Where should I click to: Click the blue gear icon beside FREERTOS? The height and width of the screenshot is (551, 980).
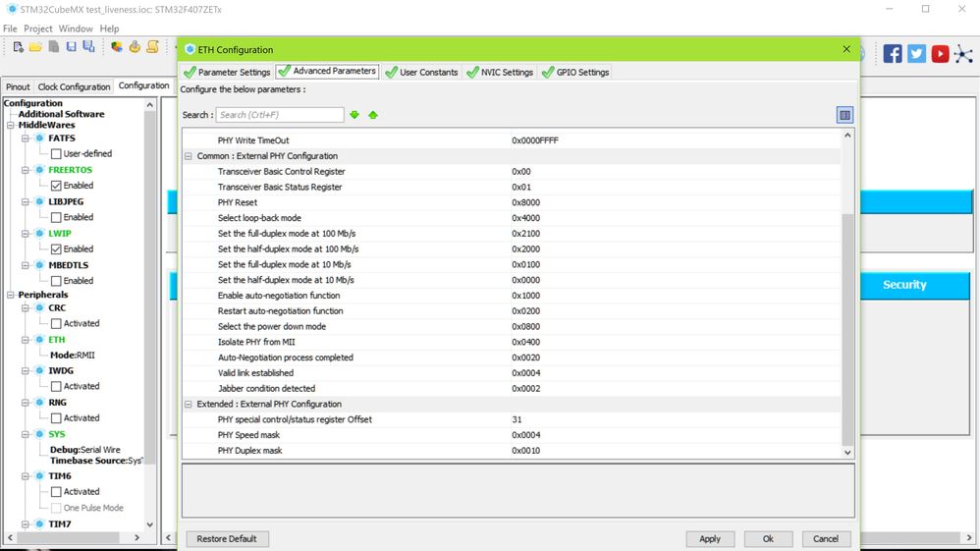(x=39, y=170)
